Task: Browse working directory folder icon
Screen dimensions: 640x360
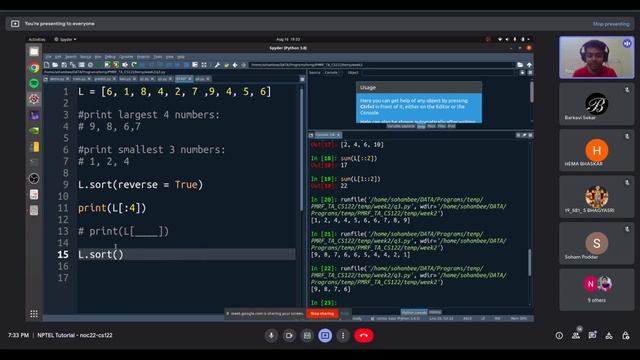Action: 520,65
